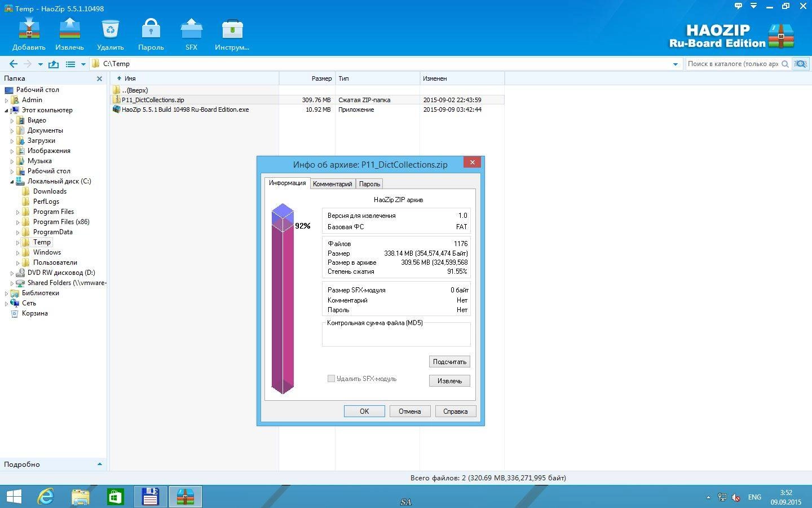812x508 pixels.
Task: Select the Загрузки folder in tree
Action: click(41, 141)
